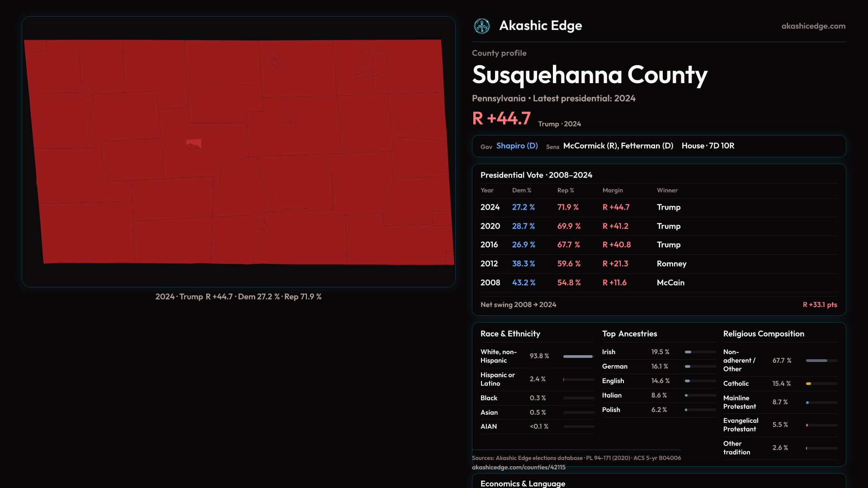Click the Irish ancestry bar
Screen dimensions: 868x488
pyautogui.click(x=688, y=352)
